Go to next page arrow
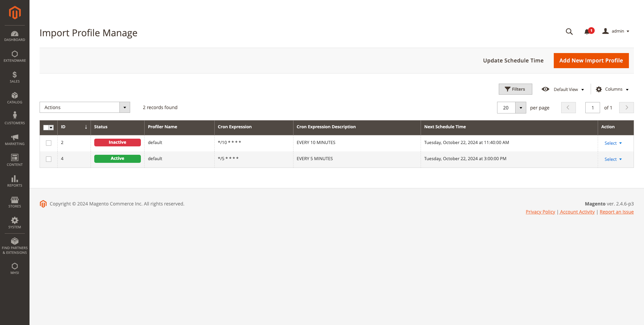 (x=626, y=107)
